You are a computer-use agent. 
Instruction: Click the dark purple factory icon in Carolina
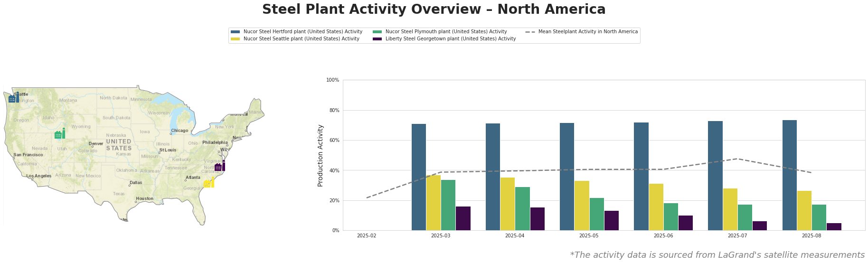click(x=220, y=166)
